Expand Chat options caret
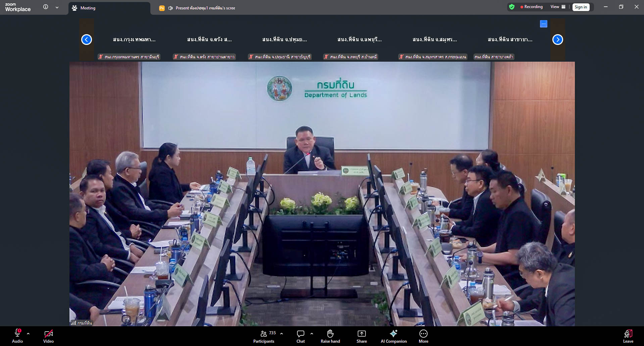 [312, 334]
